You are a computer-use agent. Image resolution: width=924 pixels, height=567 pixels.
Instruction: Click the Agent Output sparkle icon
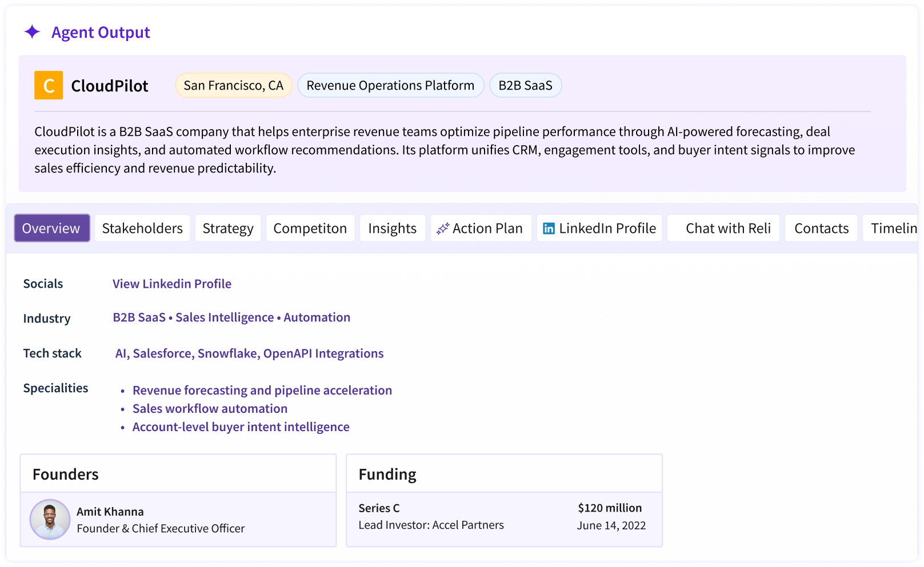[32, 32]
